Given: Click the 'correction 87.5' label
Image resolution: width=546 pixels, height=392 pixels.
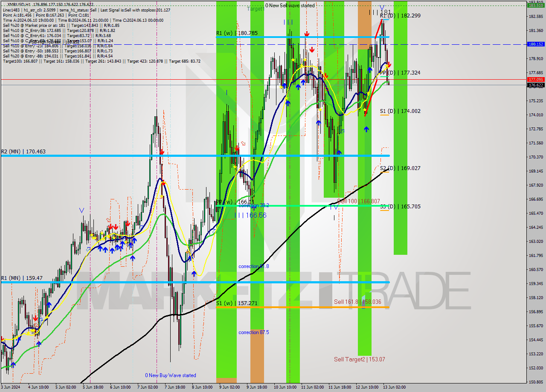Looking at the screenshot, I should click(254, 332).
